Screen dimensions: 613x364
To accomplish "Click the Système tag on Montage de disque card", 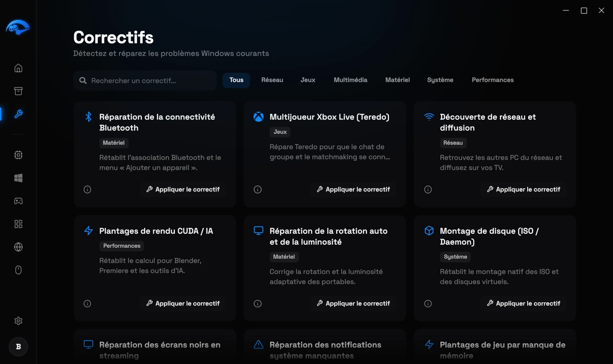I will point(455,257).
